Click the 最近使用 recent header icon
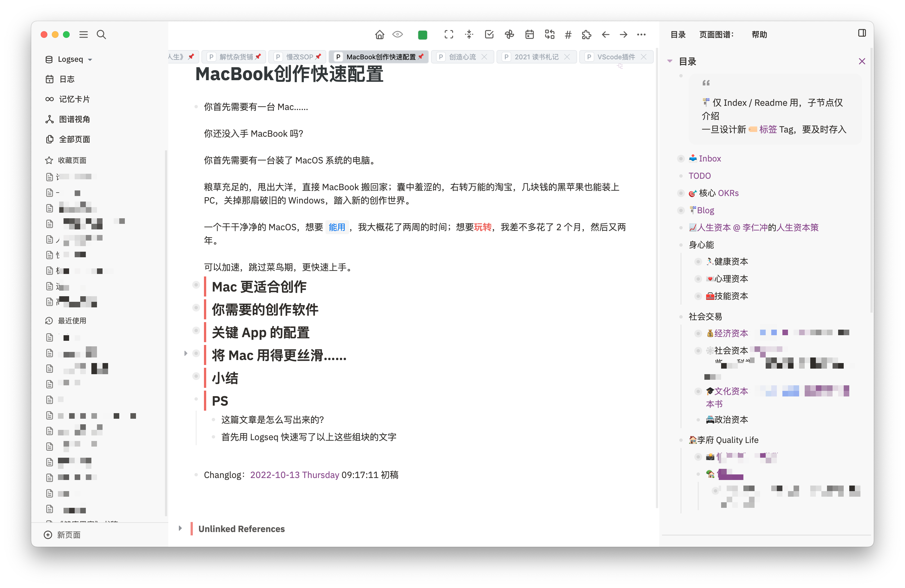 (x=49, y=321)
